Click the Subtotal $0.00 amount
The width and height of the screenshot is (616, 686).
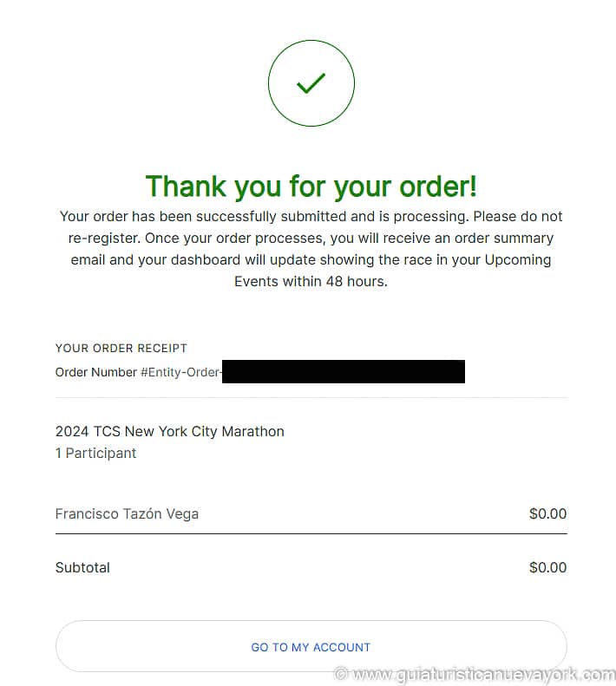coord(547,568)
